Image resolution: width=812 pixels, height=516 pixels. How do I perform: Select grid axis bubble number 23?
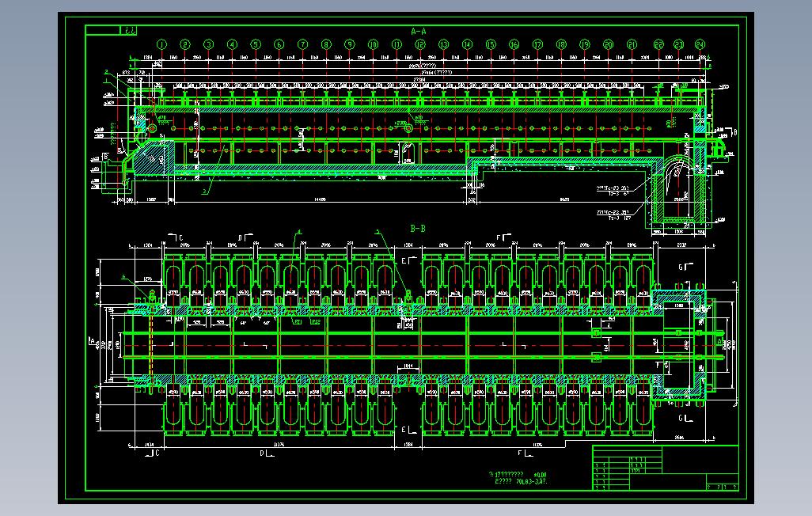click(679, 44)
